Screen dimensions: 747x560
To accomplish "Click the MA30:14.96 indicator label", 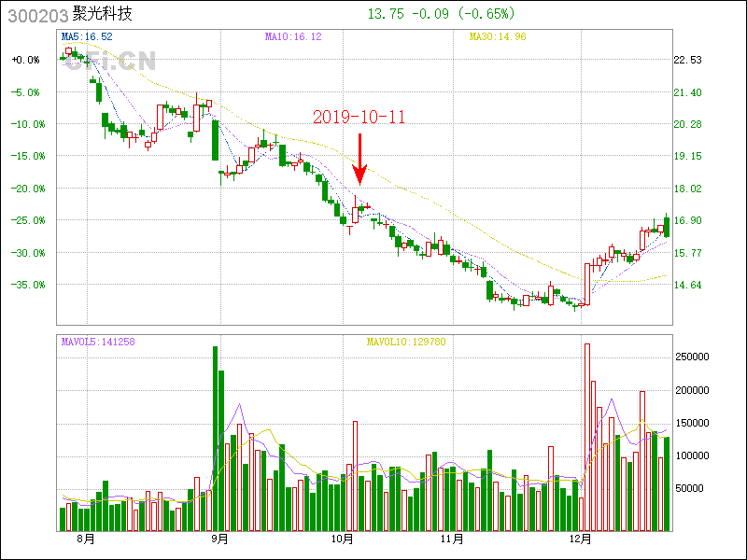I will click(x=498, y=36).
